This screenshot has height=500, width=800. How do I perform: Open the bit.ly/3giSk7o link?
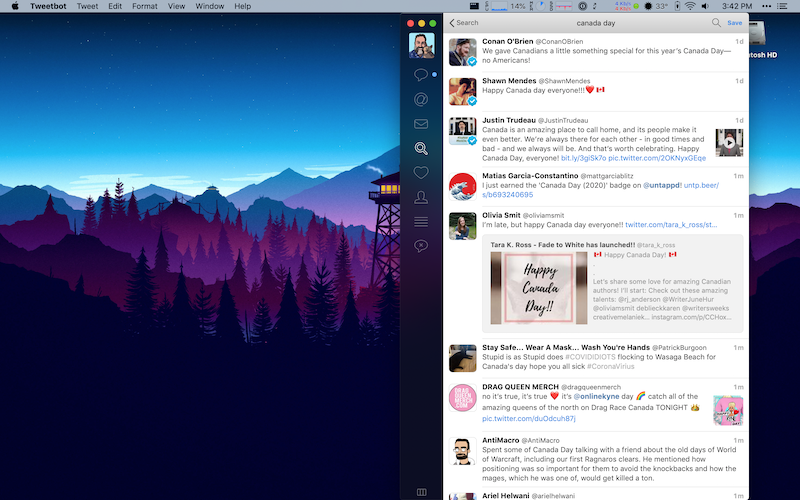pyautogui.click(x=583, y=158)
